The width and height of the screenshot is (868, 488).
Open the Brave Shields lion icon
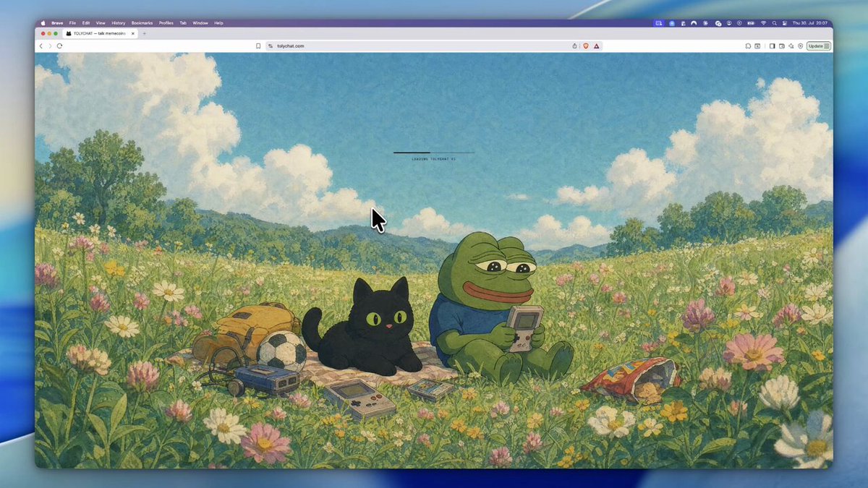coord(585,46)
